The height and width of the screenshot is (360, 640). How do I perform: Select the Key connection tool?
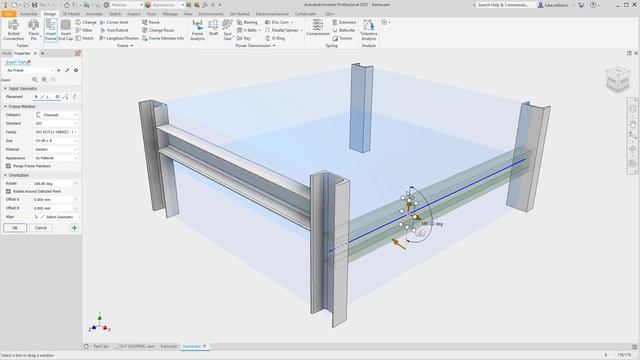point(244,38)
